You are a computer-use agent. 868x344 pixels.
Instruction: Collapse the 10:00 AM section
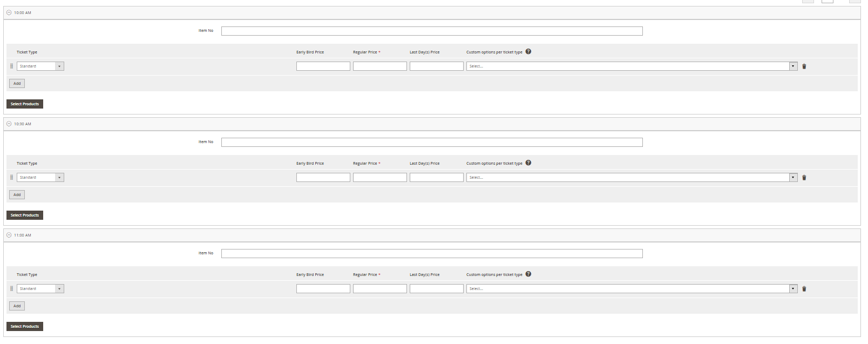9,12
